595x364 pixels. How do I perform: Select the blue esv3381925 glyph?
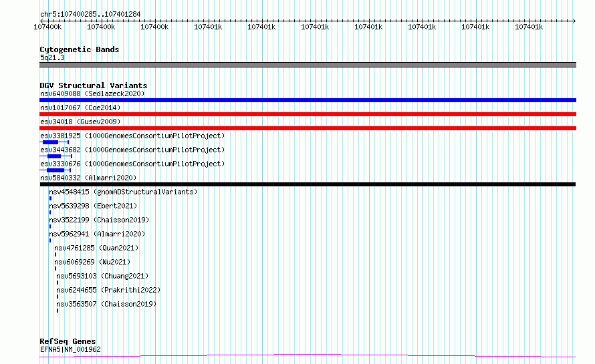click(x=54, y=142)
